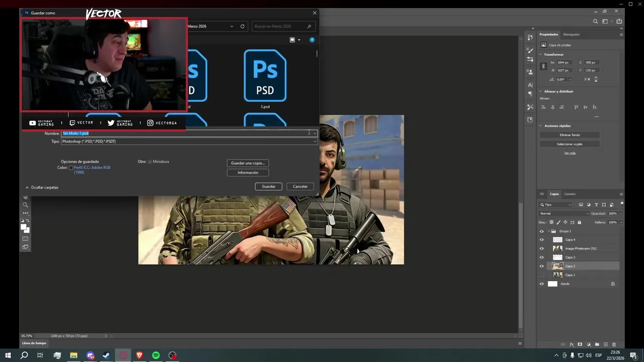Open Brave browser from the taskbar
This screenshot has height=362, width=644.
(x=139, y=355)
